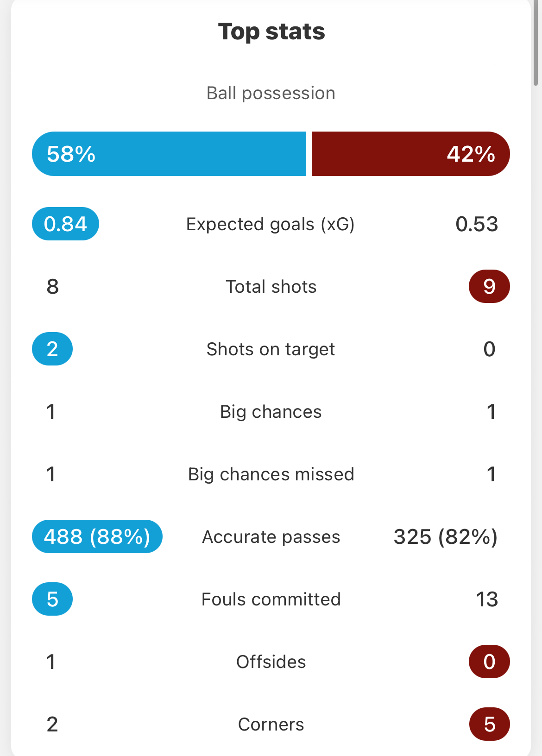Tap the 0.53 expected goals value
The image size is (542, 756).
point(477,224)
